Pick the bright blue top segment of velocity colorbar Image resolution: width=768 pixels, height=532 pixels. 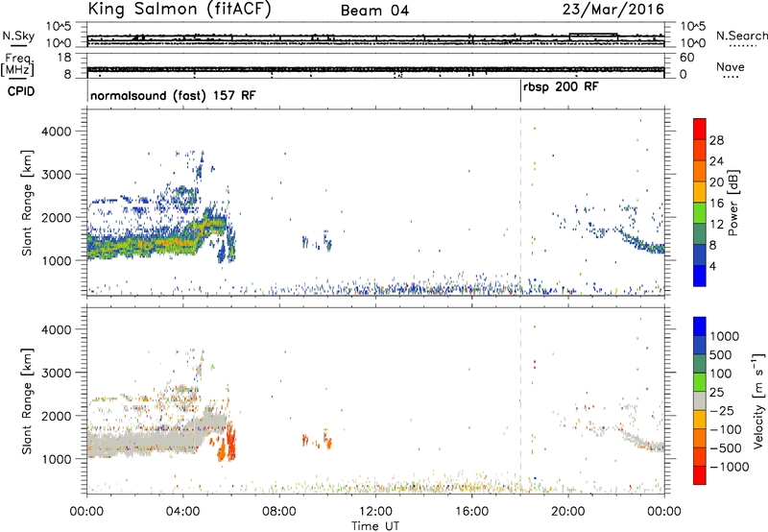[x=700, y=326]
